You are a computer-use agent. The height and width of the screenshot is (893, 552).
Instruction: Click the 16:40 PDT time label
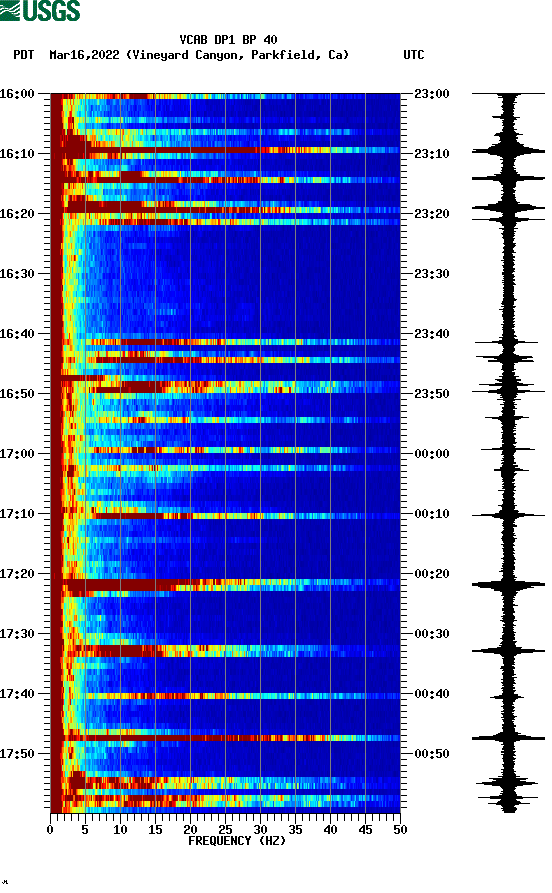pos(17,334)
